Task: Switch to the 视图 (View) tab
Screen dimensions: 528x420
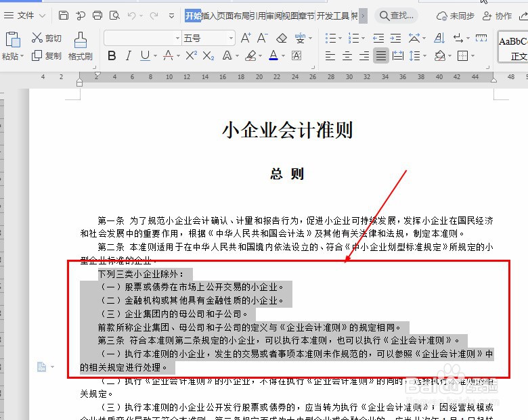Action: coord(290,16)
